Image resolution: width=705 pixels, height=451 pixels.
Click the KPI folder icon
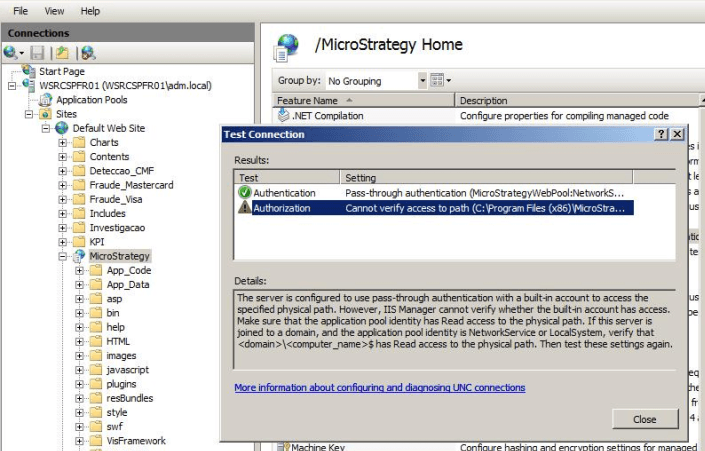tap(79, 241)
